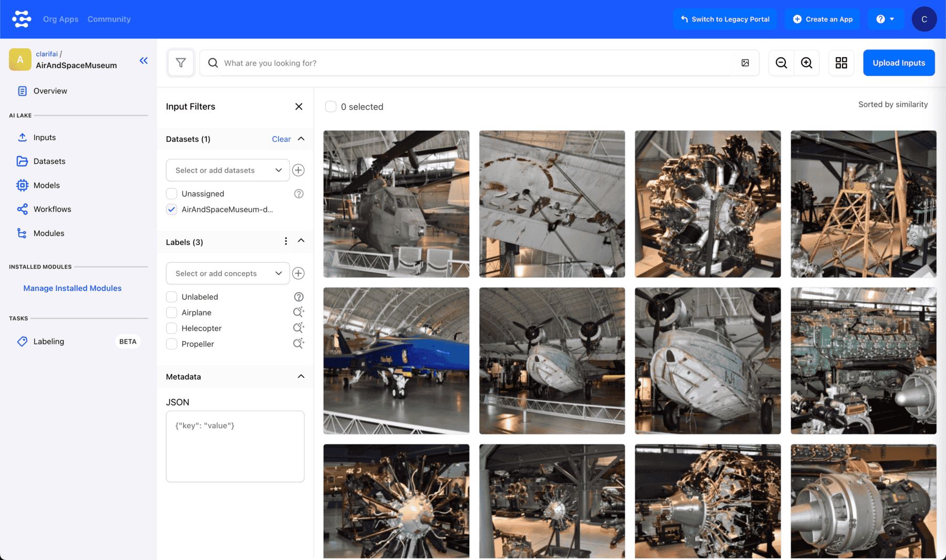This screenshot has height=560, width=946.
Task: Open Manage Installed Modules link
Action: tap(72, 288)
